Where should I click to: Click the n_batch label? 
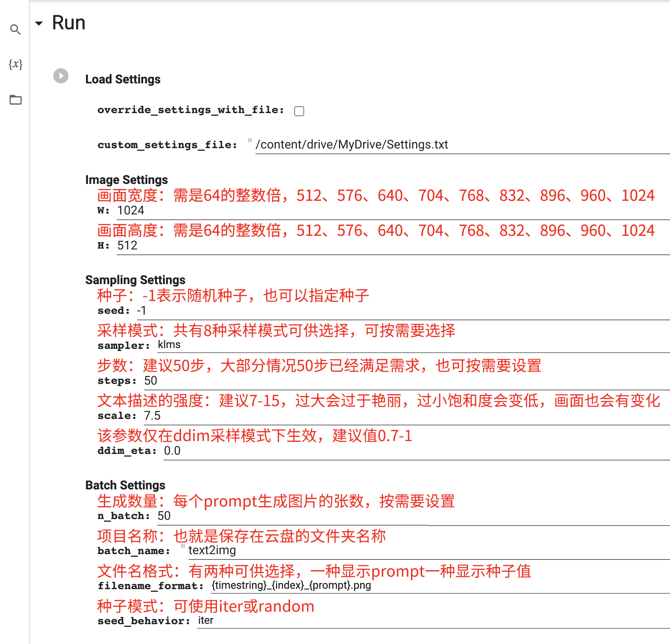click(124, 516)
